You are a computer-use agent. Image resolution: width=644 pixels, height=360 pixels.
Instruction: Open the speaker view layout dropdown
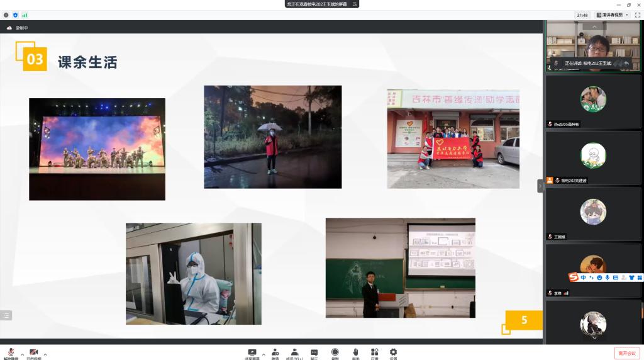613,15
